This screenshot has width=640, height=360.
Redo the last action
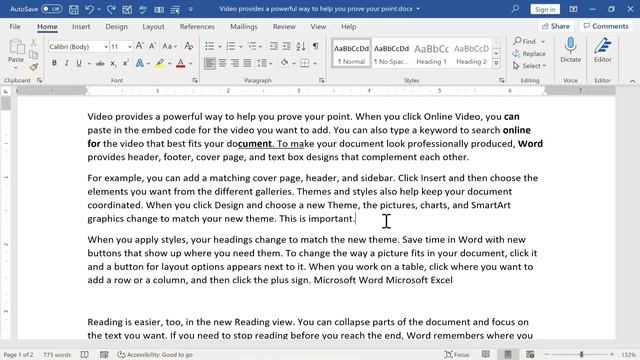tap(111, 9)
